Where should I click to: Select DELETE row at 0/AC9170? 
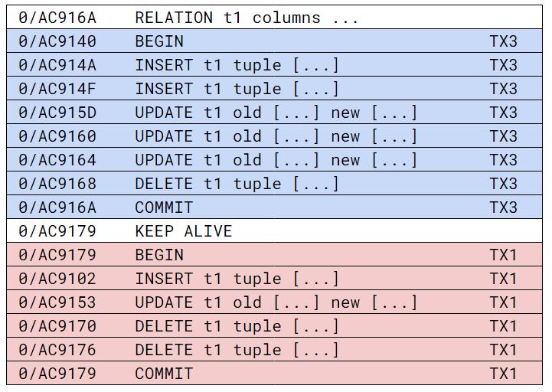[x=274, y=326]
